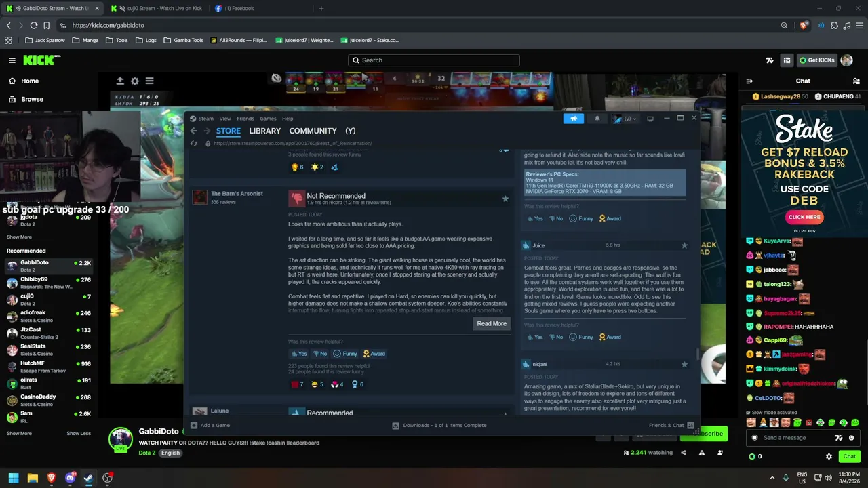Viewport: 868px width, 488px height.
Task: Open the Steam View menu
Action: click(225, 119)
